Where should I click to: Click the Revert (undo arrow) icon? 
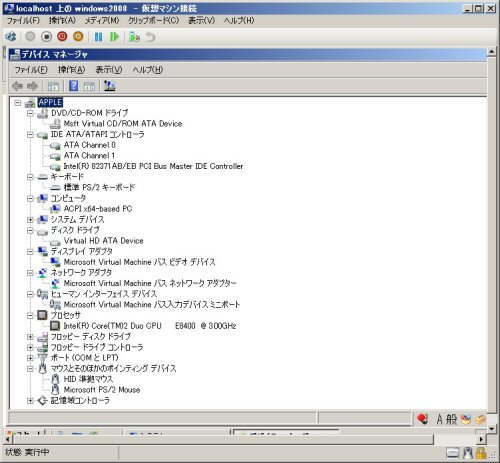150,37
